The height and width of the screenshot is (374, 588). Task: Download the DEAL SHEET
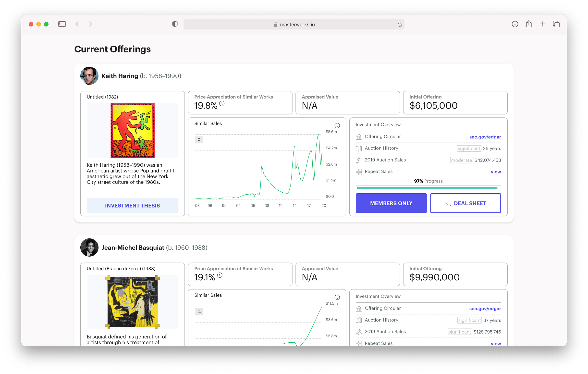(x=465, y=203)
